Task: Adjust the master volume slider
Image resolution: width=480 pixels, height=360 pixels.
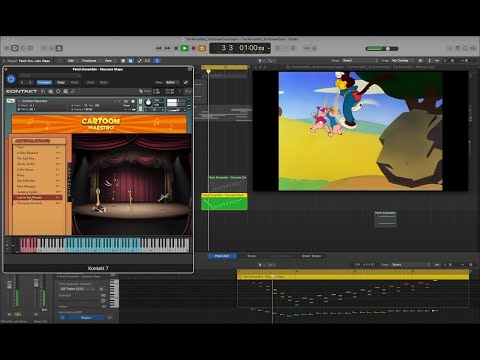Action: click(x=382, y=49)
